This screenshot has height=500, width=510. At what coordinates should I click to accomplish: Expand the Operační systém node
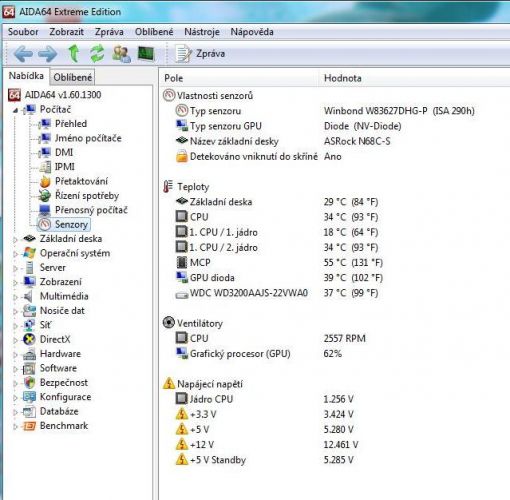coord(15,254)
